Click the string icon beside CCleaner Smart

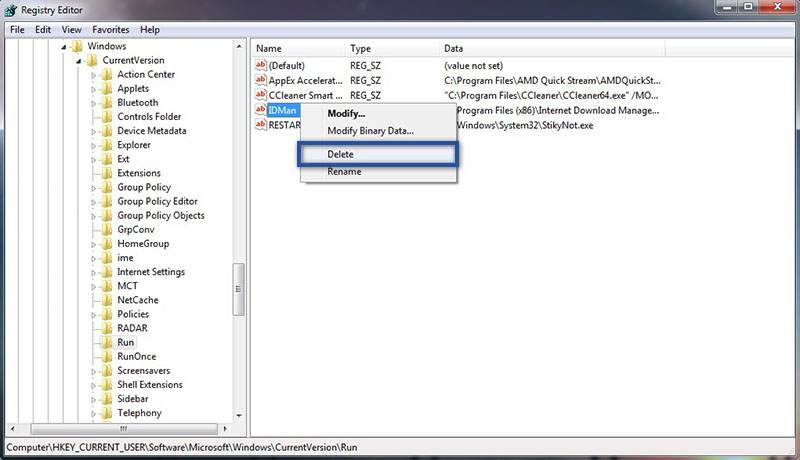coord(261,95)
